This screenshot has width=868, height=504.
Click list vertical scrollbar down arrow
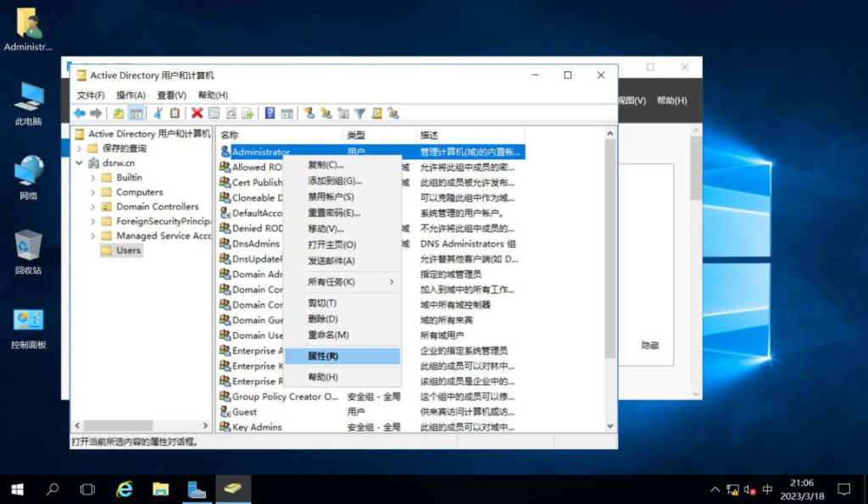click(610, 426)
